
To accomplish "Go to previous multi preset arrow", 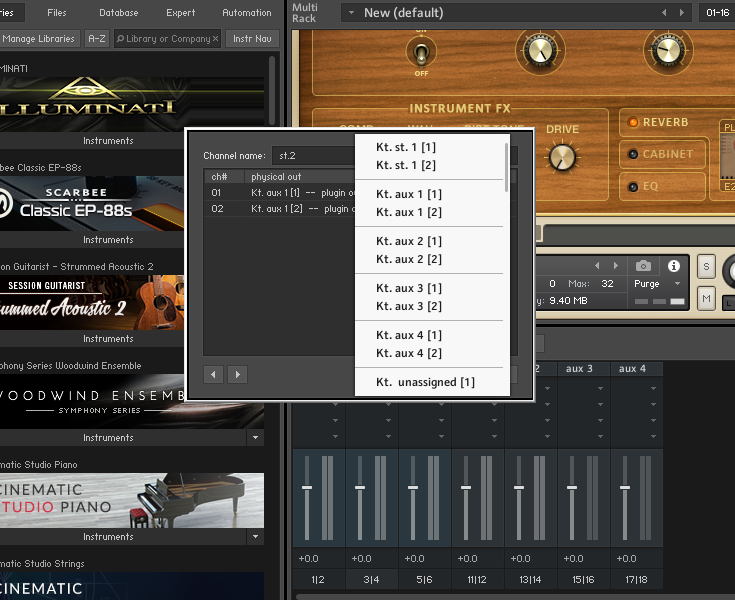I will pyautogui.click(x=664, y=13).
